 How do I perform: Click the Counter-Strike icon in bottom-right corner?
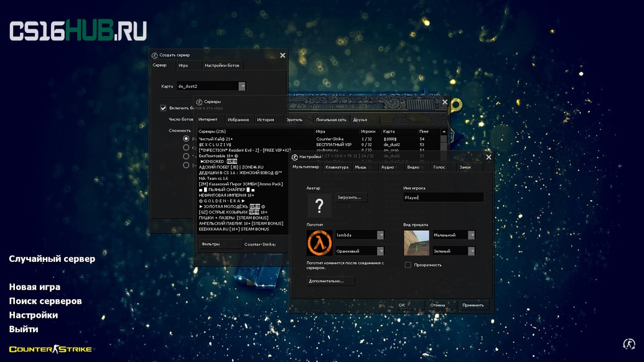[x=629, y=344]
